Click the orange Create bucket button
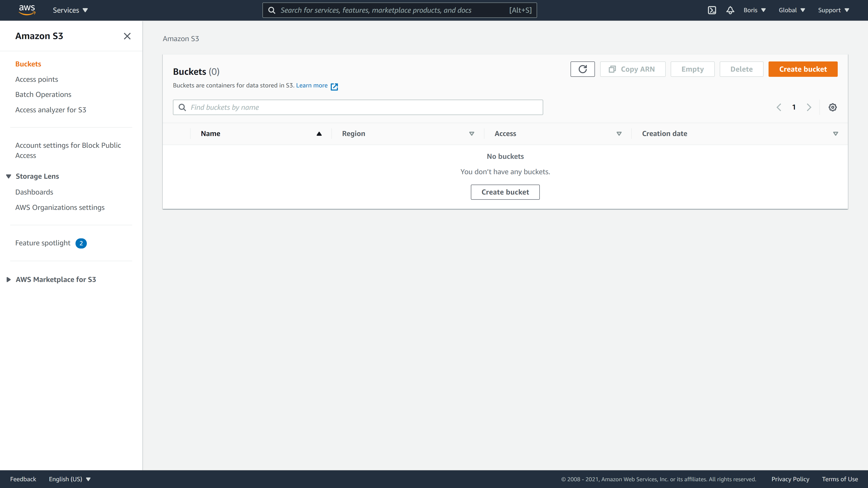868x488 pixels. point(803,69)
